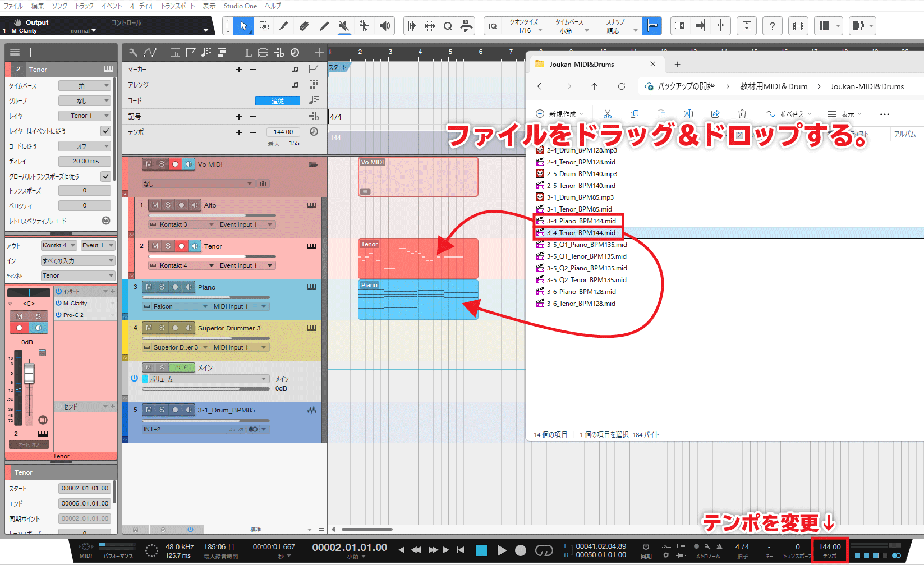
Task: Open the クオンタイズ 1/16 dropdown
Action: click(x=526, y=26)
